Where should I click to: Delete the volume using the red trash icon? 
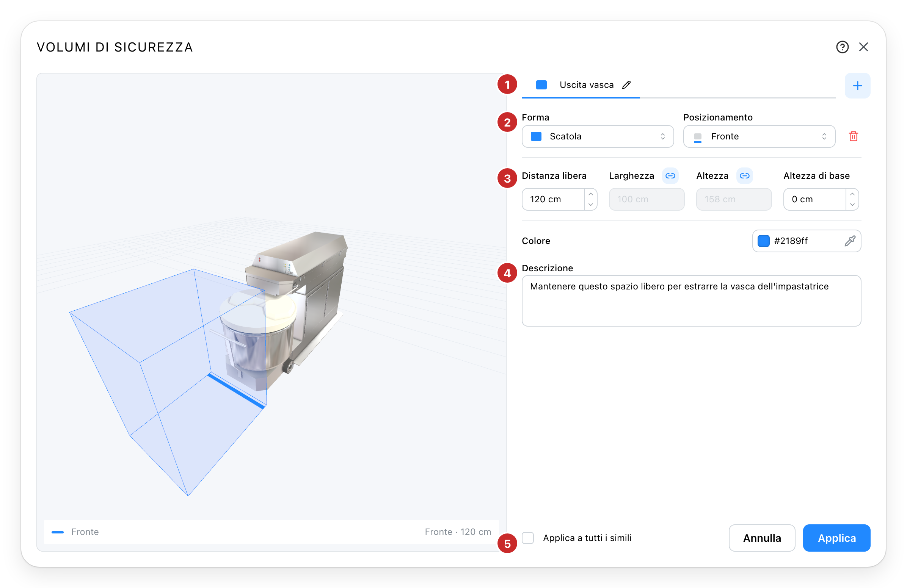[x=854, y=136]
